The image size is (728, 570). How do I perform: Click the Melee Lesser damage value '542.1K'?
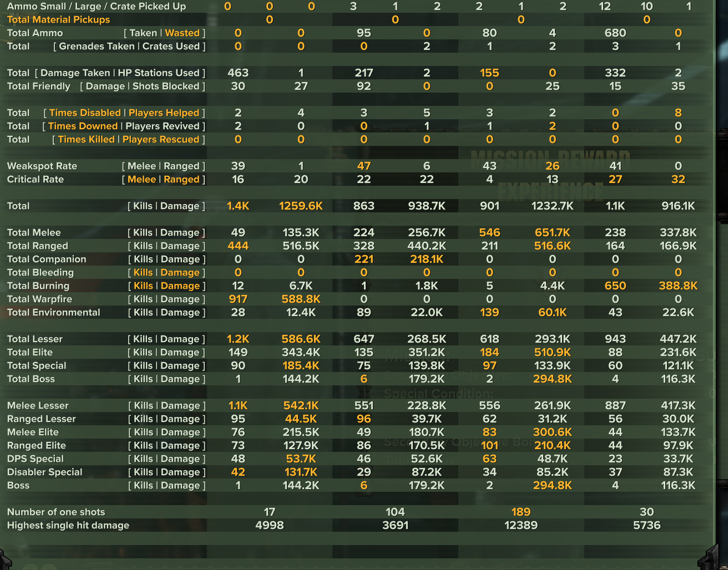tap(301, 405)
